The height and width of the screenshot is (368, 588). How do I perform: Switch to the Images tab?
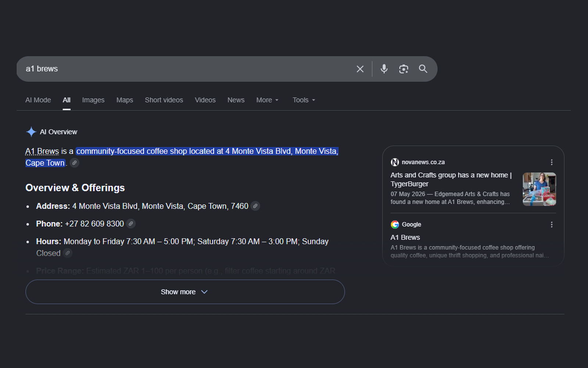coord(93,100)
